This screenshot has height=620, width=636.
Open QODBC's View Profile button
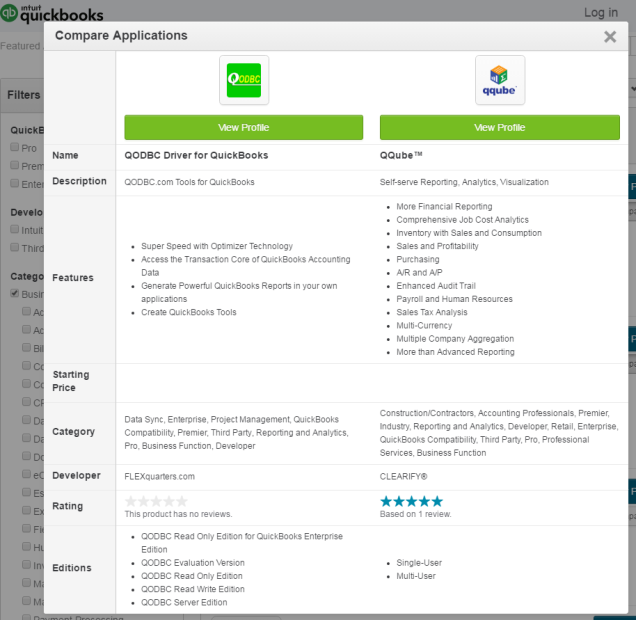[x=243, y=127]
